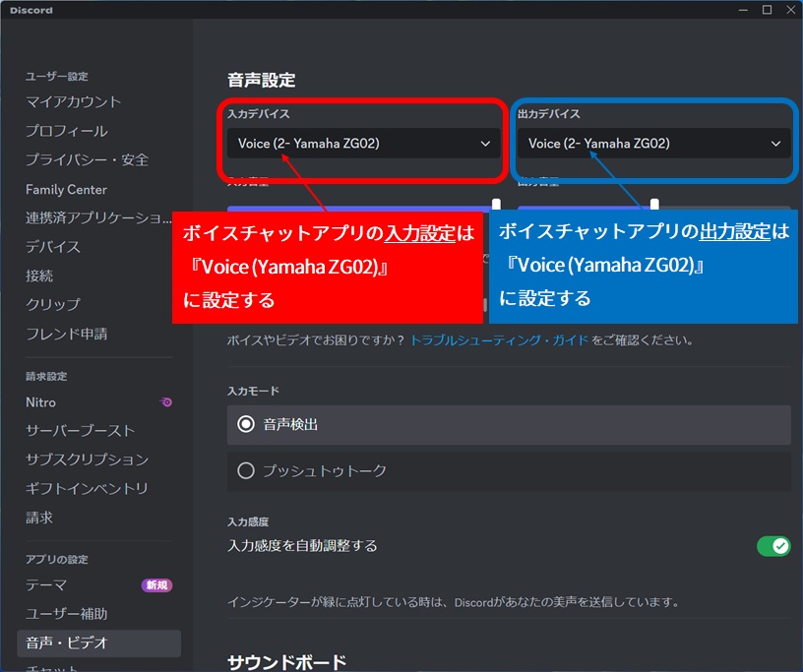
Task: Click the サウンドボード heading
Action: tap(287, 662)
